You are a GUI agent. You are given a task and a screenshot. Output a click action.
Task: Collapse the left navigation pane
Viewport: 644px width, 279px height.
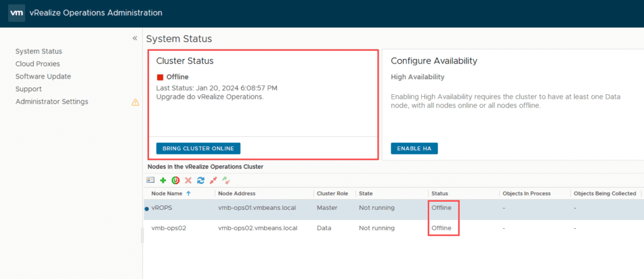135,38
